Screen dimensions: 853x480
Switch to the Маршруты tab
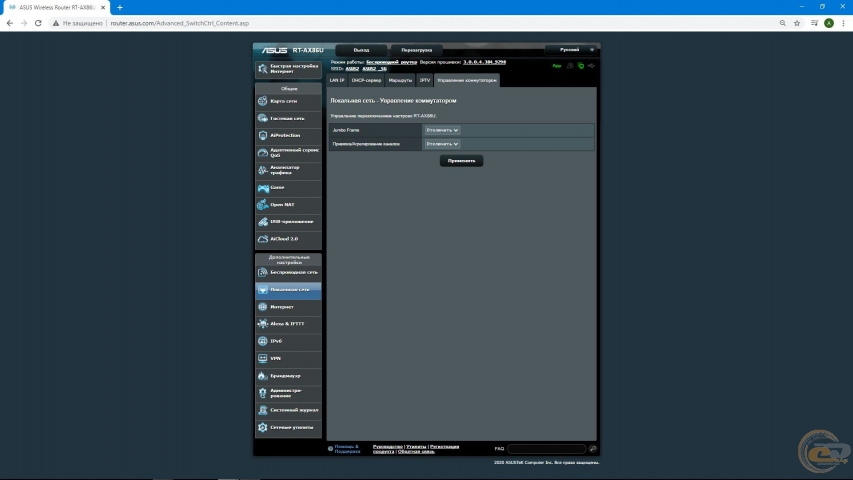[400, 81]
